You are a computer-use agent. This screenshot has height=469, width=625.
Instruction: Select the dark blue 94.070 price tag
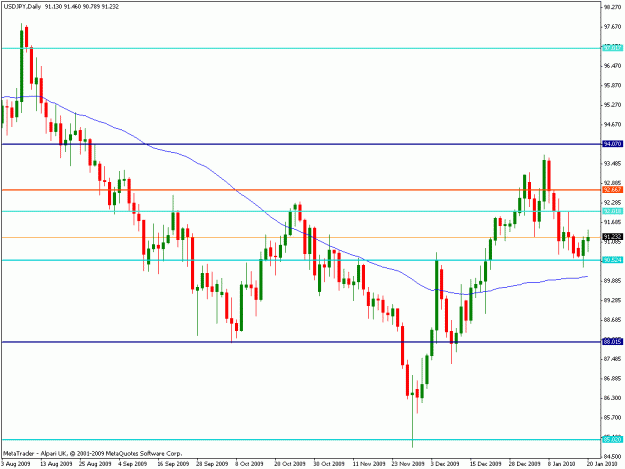pyautogui.click(x=612, y=144)
